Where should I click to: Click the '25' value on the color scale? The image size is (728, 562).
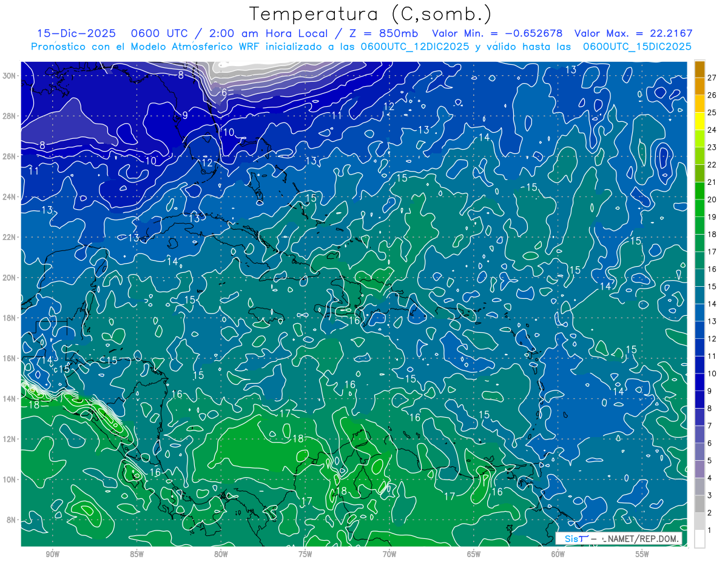coord(712,113)
